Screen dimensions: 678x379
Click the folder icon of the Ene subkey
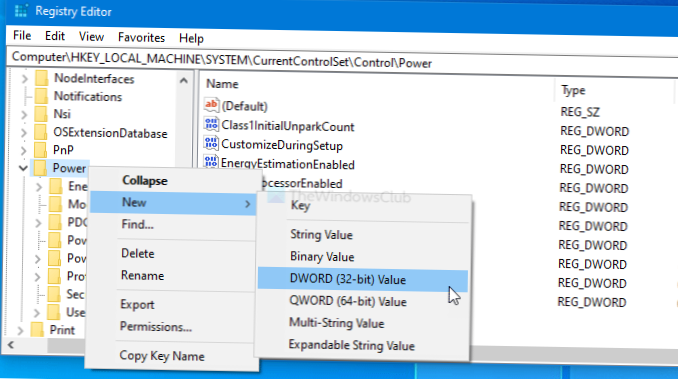point(55,186)
